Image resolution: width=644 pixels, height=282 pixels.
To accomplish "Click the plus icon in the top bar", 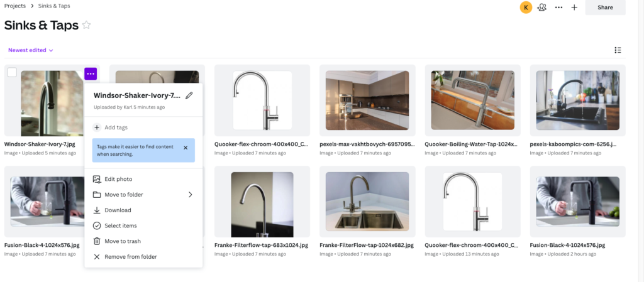I will pos(574,8).
